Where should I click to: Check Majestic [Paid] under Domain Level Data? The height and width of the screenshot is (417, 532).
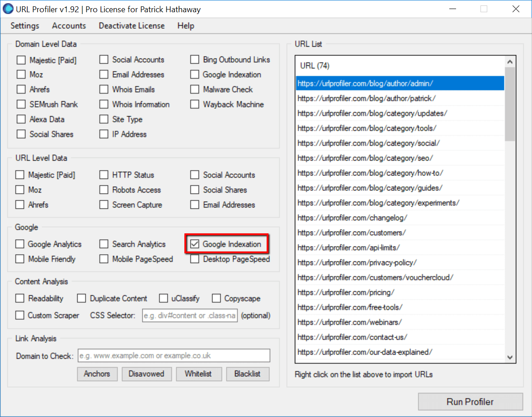click(x=21, y=59)
